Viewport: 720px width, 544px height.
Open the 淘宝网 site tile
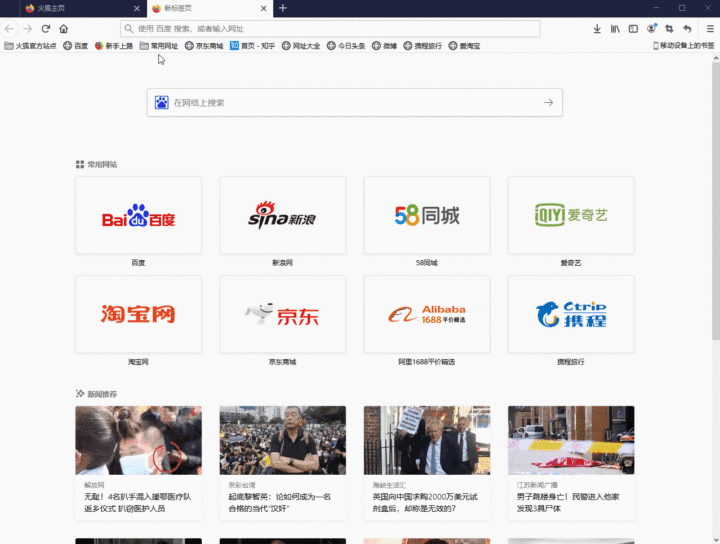pos(138,314)
